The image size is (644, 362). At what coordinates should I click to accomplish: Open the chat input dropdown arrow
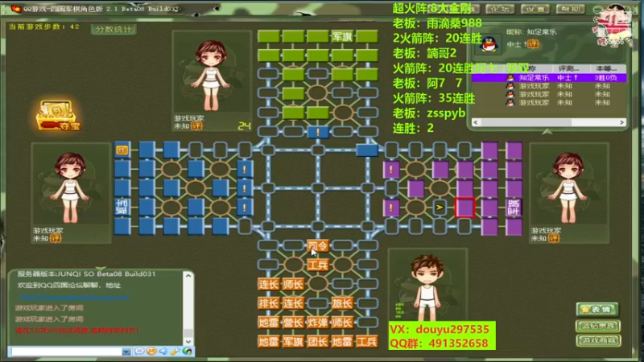(126, 352)
